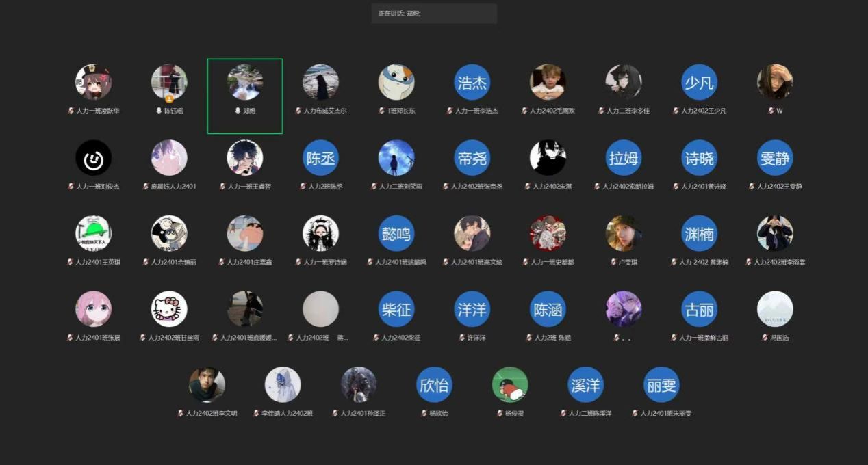Select the highlighted active speaker tile
The width and height of the screenshot is (868, 465).
pyautogui.click(x=245, y=96)
